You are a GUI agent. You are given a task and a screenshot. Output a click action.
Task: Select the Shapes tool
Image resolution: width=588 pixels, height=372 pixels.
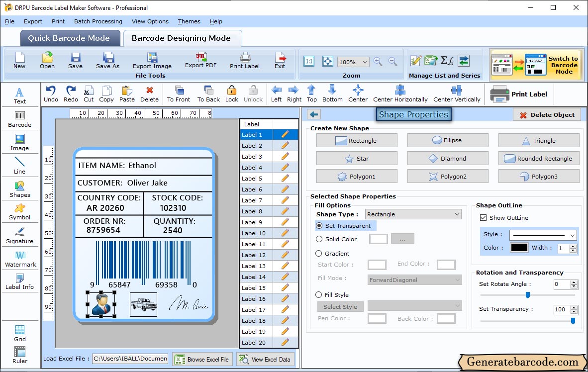[x=19, y=189]
